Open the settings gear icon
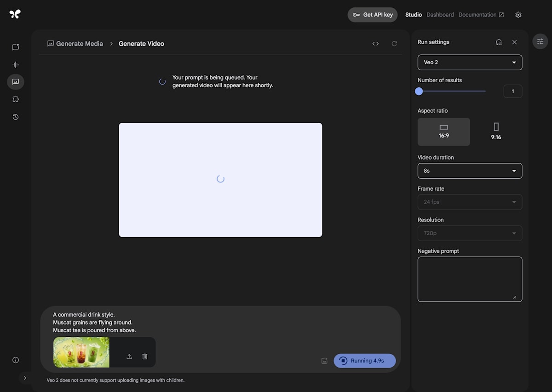The width and height of the screenshot is (552, 392). (518, 15)
